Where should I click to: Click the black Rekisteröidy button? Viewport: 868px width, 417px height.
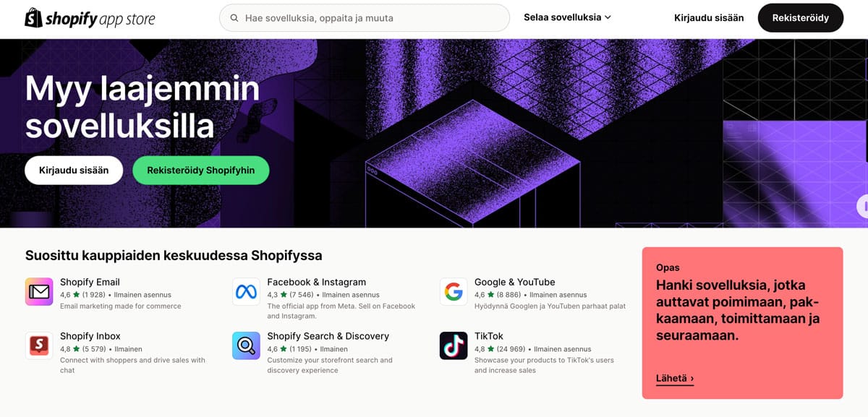pos(800,18)
